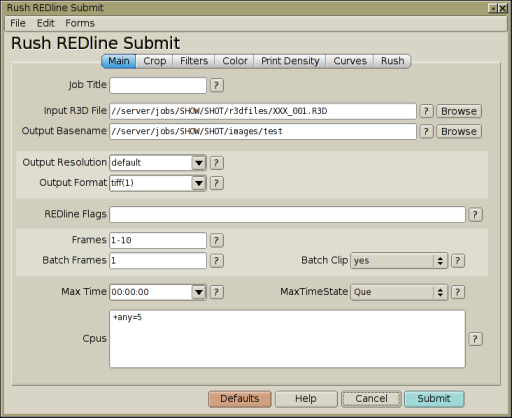
Task: Browse for the Output Basename
Action: click(x=459, y=131)
